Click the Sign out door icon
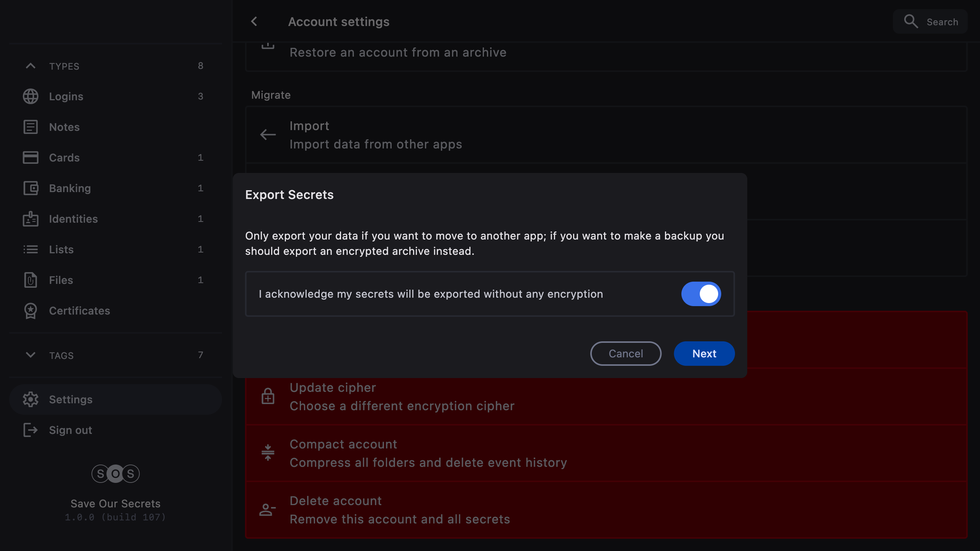This screenshot has width=980, height=551. [x=31, y=430]
